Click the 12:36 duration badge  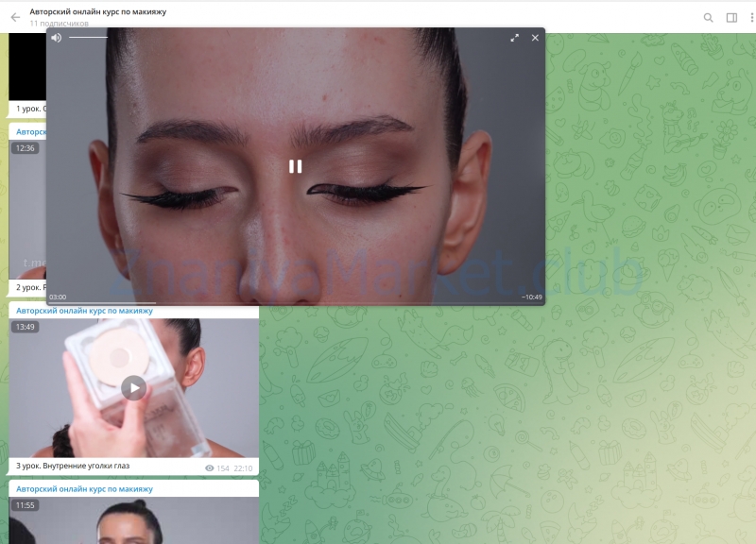(25, 148)
